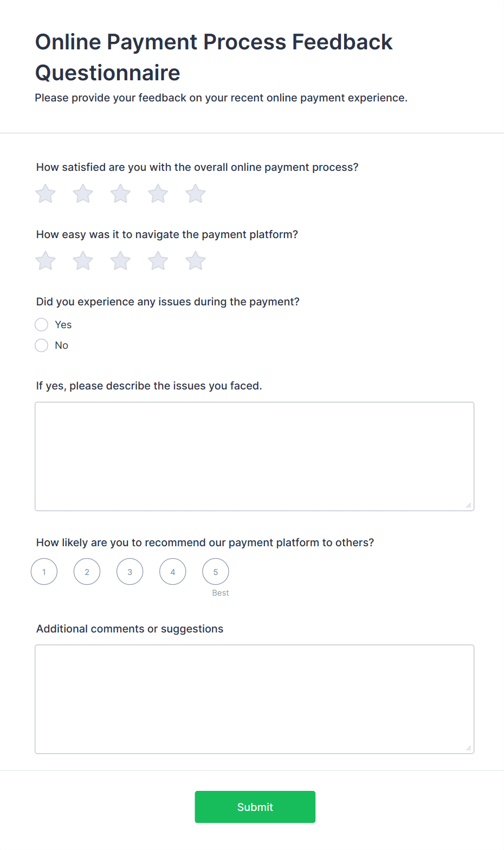Choose recommendation score 3
The width and height of the screenshot is (504, 850).
tap(130, 572)
